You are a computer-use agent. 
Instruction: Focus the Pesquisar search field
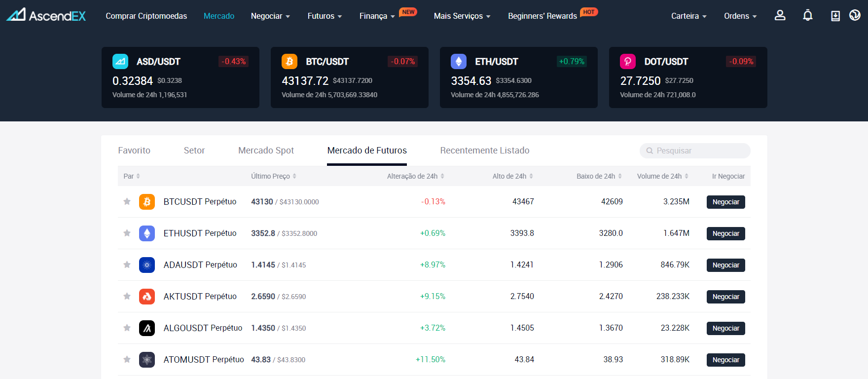click(695, 151)
